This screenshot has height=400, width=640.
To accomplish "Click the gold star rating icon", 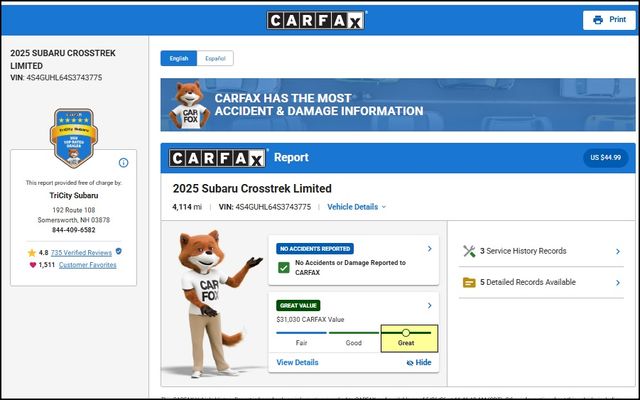I will coord(32,253).
